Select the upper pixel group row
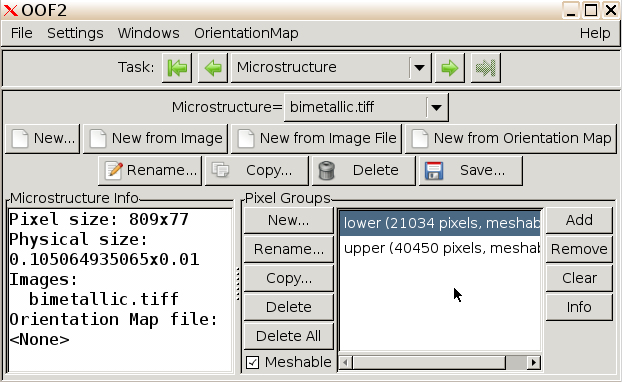The height and width of the screenshot is (382, 622). 441,248
